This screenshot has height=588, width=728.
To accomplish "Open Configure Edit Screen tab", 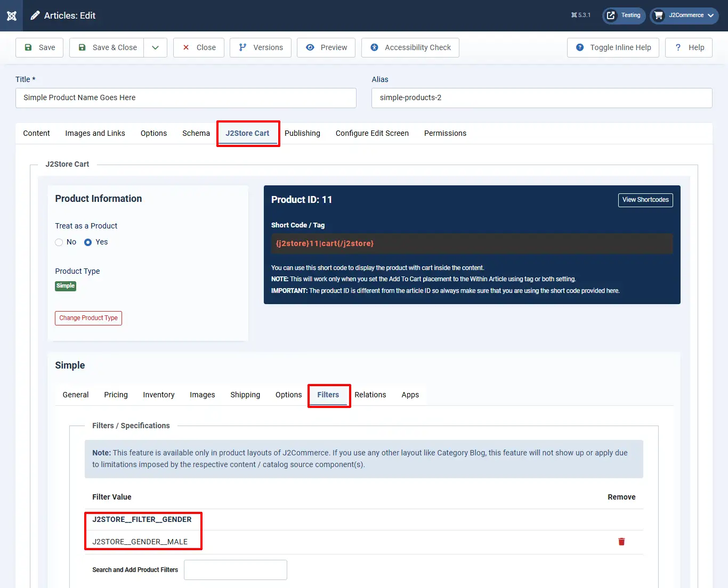I will pos(372,133).
